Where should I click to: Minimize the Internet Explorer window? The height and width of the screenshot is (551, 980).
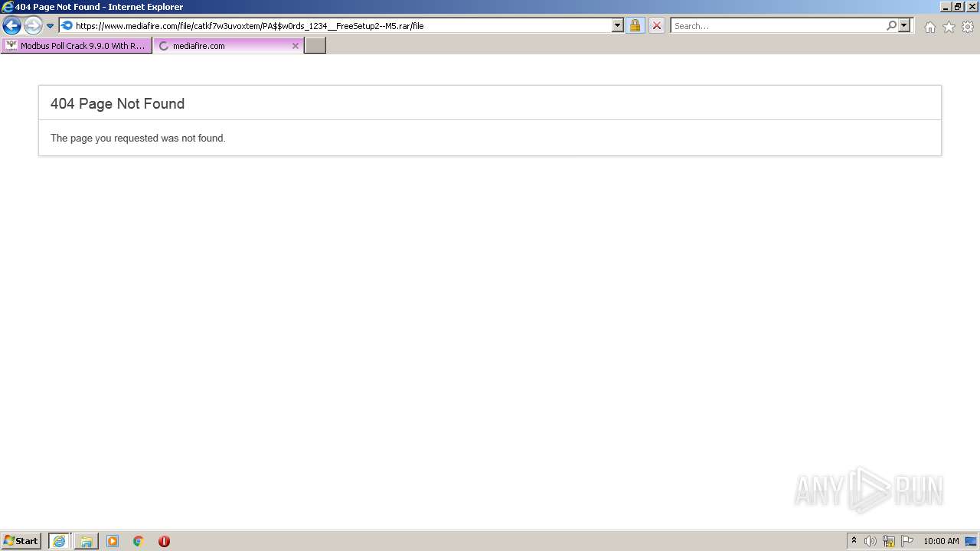point(946,7)
